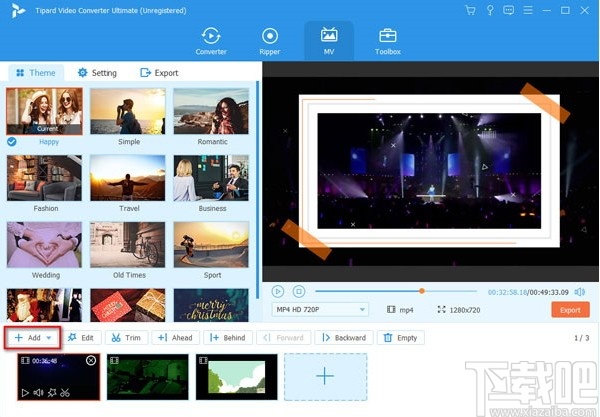Click the register key icon
This screenshot has height=417, width=600.
click(490, 10)
